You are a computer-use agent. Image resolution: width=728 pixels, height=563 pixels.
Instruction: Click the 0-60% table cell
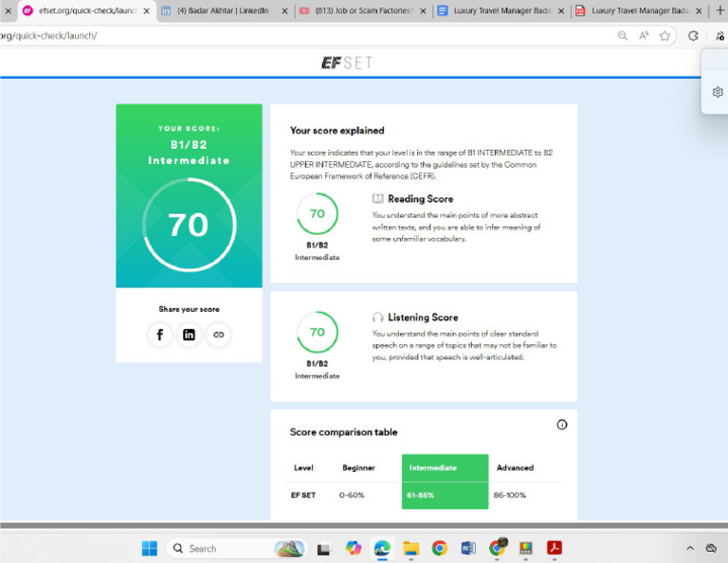click(352, 496)
